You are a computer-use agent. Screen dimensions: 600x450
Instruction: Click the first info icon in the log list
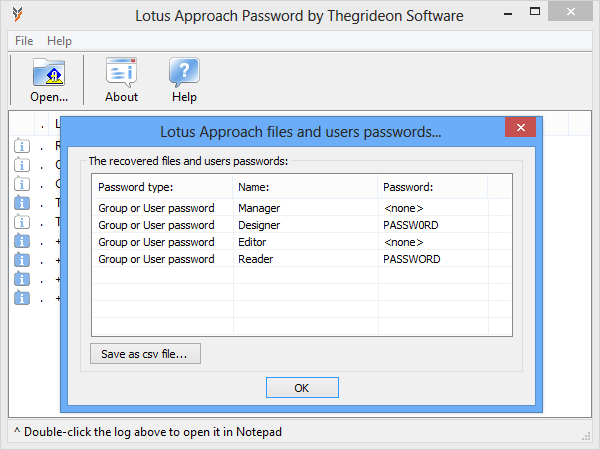pyautogui.click(x=22, y=146)
